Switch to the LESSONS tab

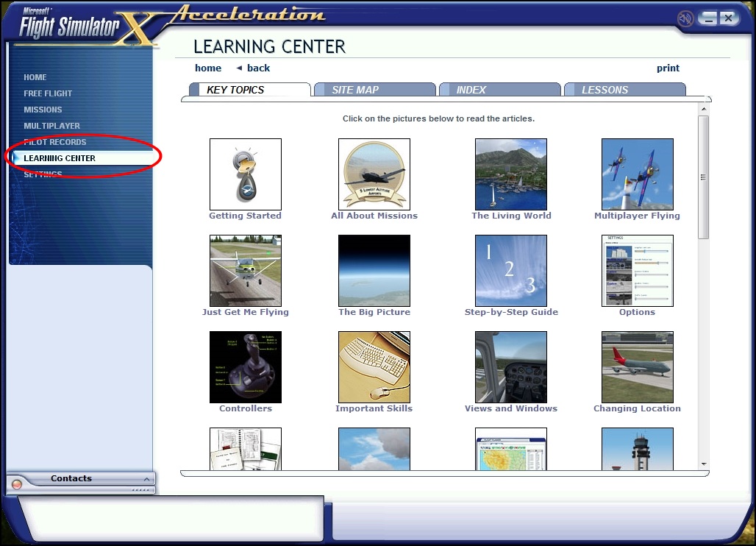625,90
